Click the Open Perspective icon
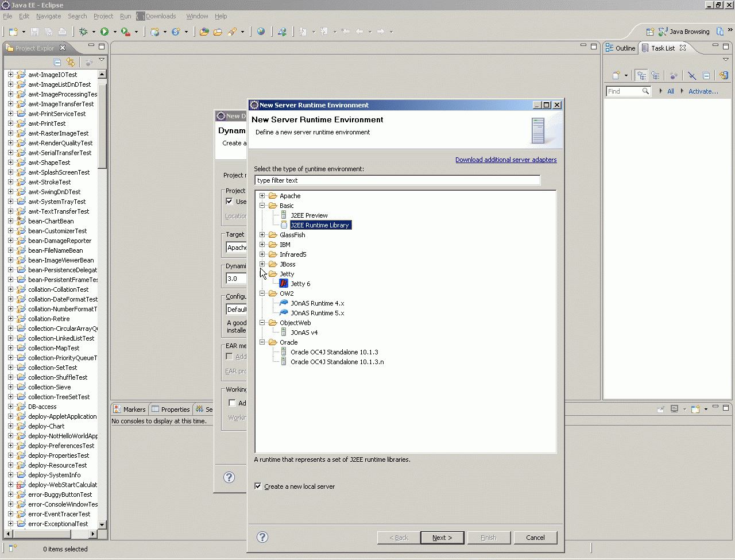 click(650, 32)
